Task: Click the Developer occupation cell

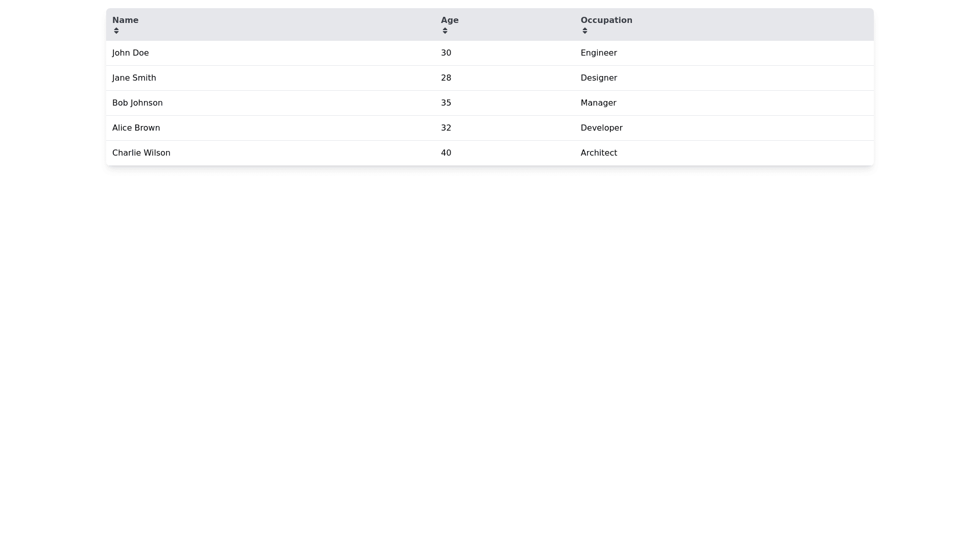Action: (x=601, y=128)
